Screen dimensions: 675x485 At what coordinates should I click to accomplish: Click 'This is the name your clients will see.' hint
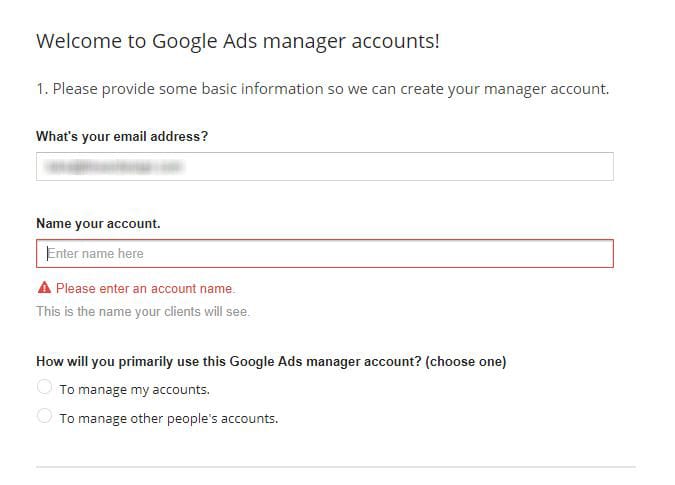pyautogui.click(x=143, y=311)
